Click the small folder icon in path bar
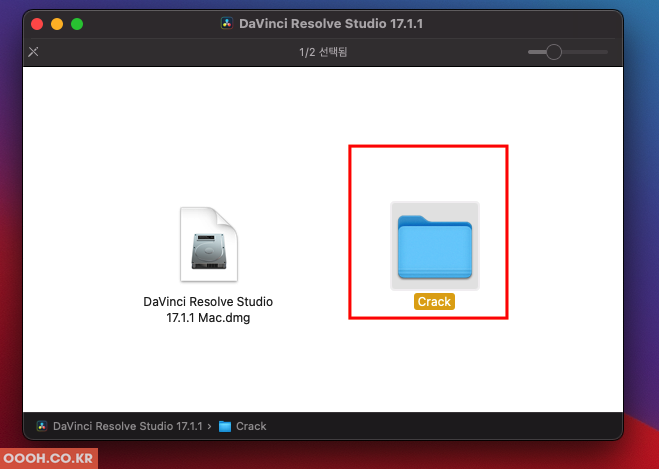The image size is (659, 469). click(225, 427)
